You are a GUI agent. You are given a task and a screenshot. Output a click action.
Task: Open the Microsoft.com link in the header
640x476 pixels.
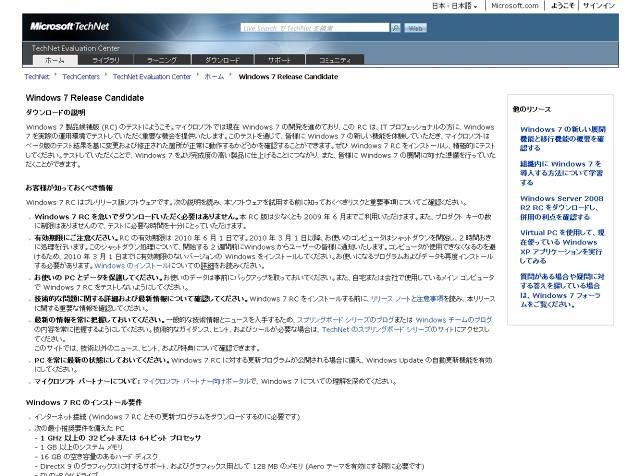tap(515, 6)
